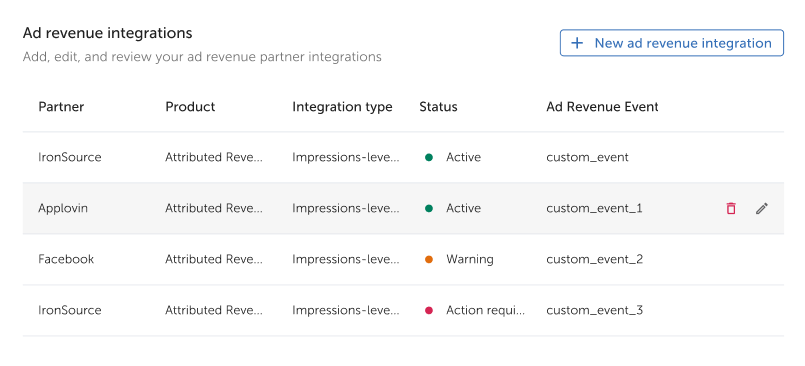Screen dimensions: 805x366
Task: Click the plus icon for new integration
Action: (x=577, y=43)
